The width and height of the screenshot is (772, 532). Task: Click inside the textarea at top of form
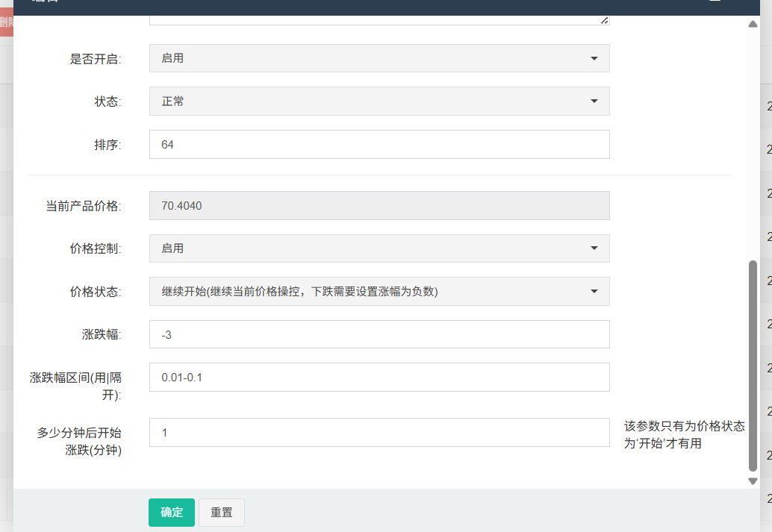pyautogui.click(x=373, y=20)
